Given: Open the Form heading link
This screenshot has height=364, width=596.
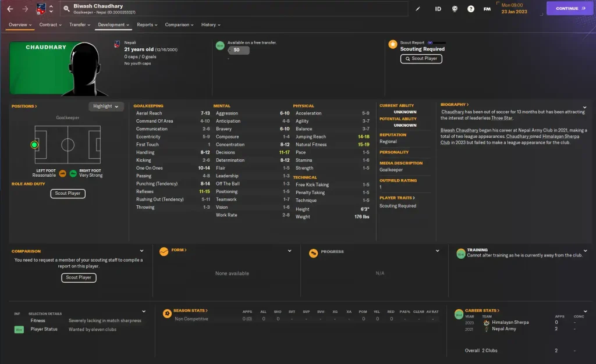Looking at the screenshot, I should pos(179,250).
